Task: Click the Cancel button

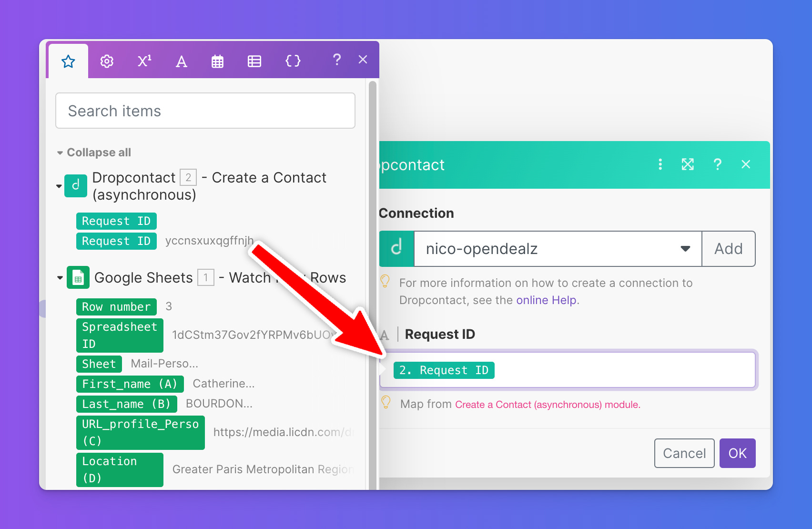Action: (x=684, y=453)
